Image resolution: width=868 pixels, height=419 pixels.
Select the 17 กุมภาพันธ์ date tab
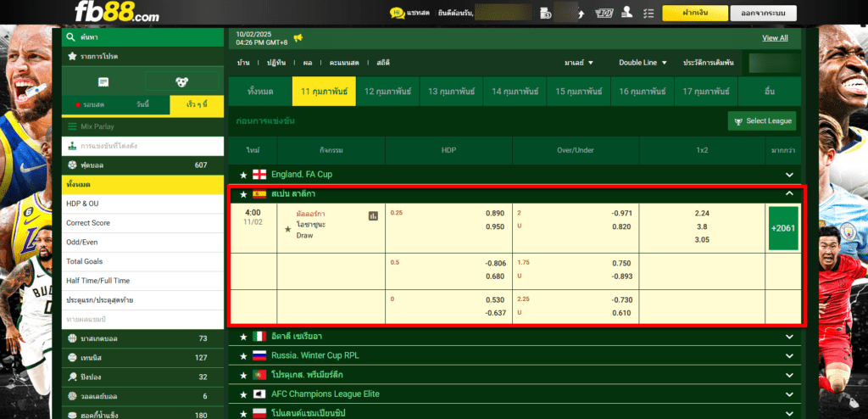[706, 92]
